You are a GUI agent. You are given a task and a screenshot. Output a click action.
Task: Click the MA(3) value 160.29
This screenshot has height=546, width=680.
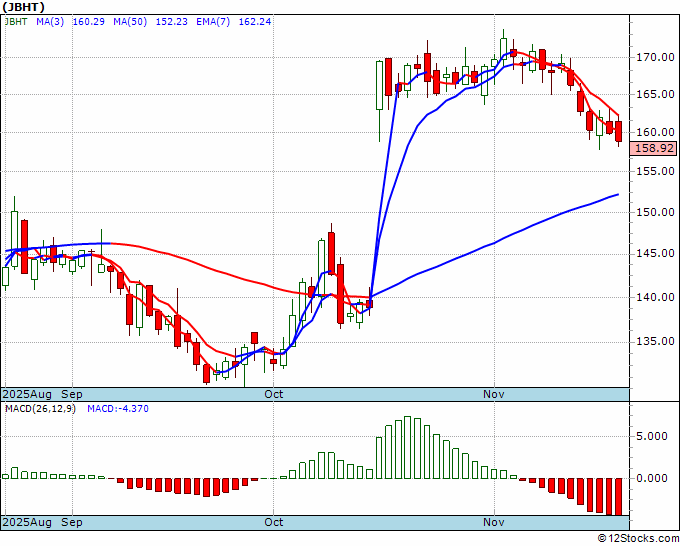(x=88, y=21)
